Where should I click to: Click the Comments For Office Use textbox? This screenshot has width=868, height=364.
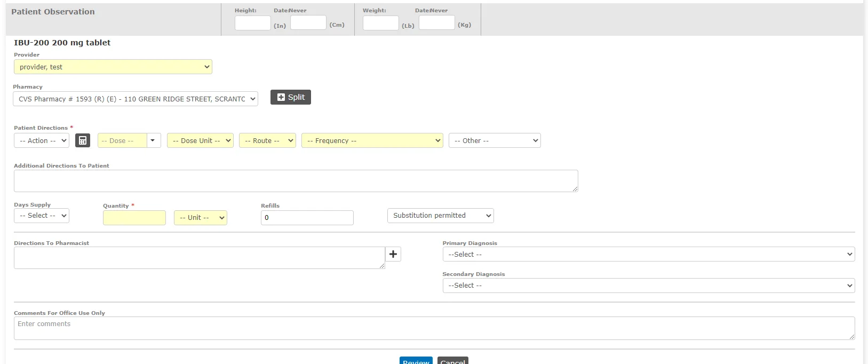tap(434, 328)
